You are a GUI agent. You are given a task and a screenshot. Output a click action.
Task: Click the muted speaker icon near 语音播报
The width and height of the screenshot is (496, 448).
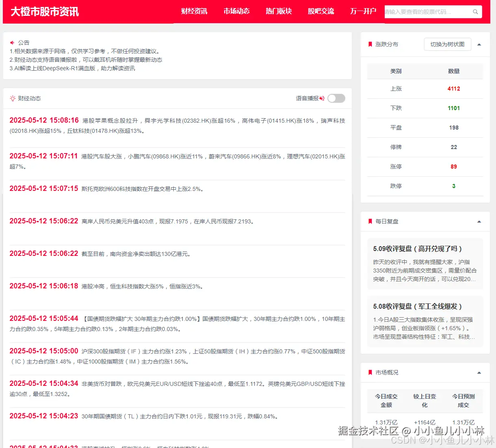point(322,98)
